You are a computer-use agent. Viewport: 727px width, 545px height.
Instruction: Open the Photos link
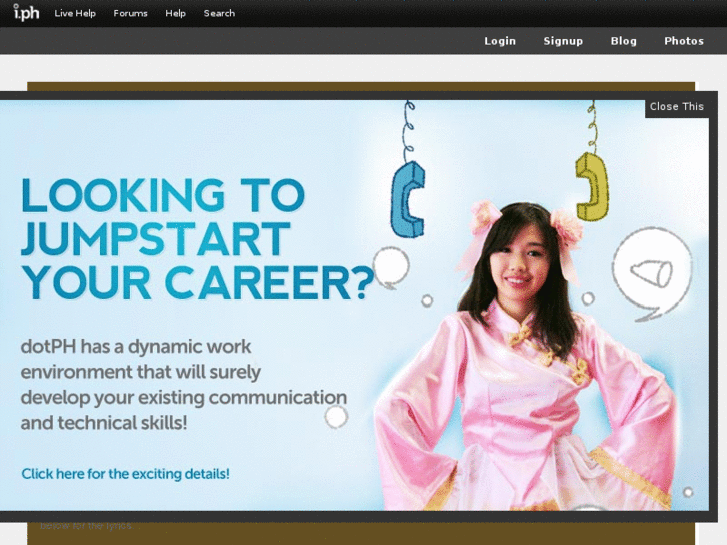684,41
